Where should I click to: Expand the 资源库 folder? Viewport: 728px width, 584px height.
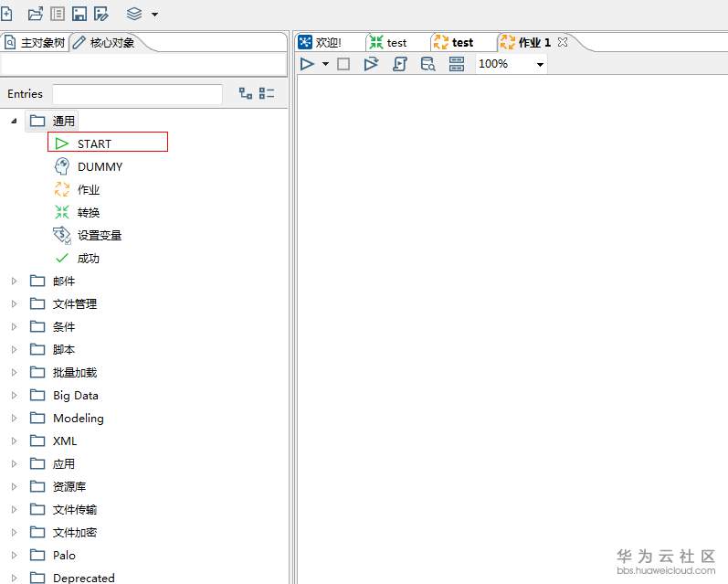pos(14,486)
